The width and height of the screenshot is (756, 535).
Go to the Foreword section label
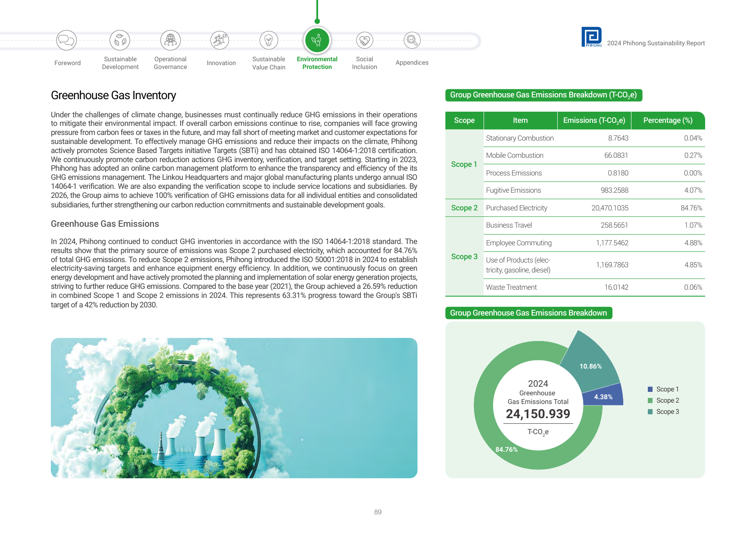tap(68, 63)
